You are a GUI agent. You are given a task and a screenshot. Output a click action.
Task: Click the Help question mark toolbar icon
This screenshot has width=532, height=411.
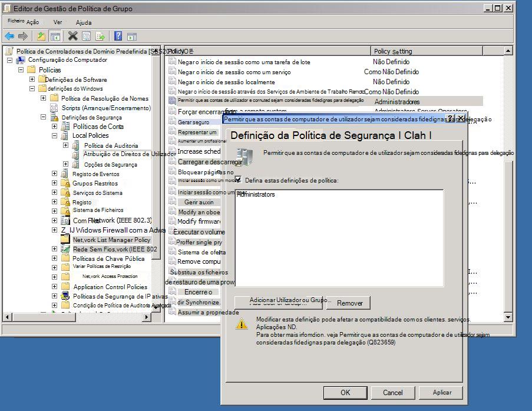pos(118,35)
